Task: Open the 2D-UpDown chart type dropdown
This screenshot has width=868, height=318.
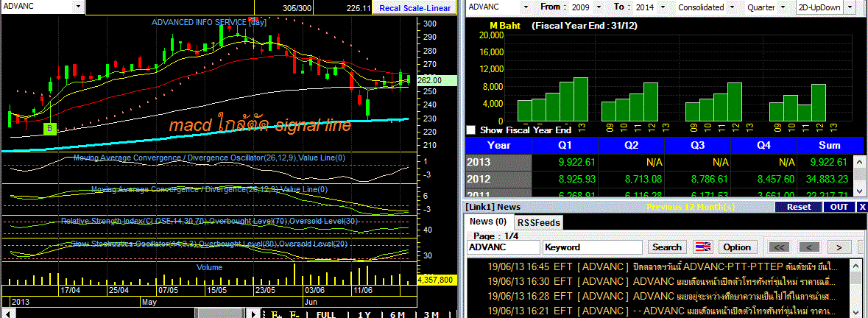Action: pyautogui.click(x=850, y=7)
